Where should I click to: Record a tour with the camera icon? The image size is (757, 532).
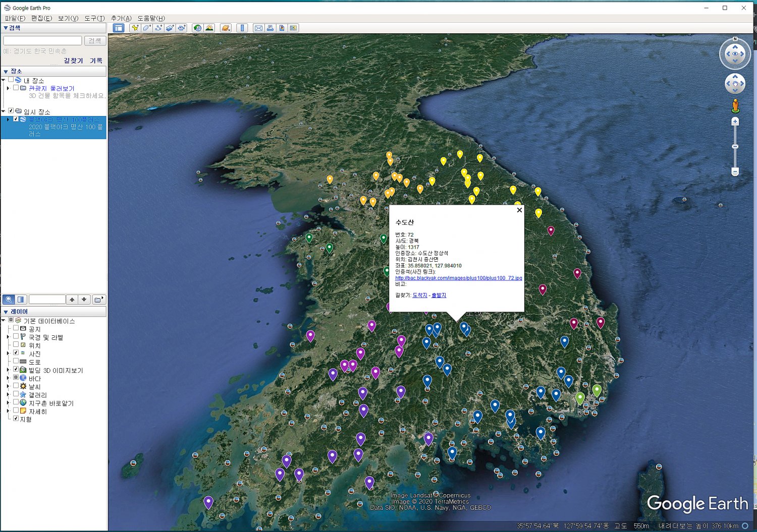click(182, 28)
